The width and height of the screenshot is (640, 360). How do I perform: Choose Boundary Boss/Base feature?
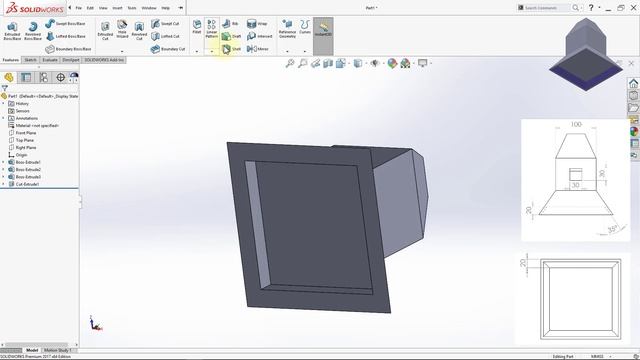tap(68, 49)
